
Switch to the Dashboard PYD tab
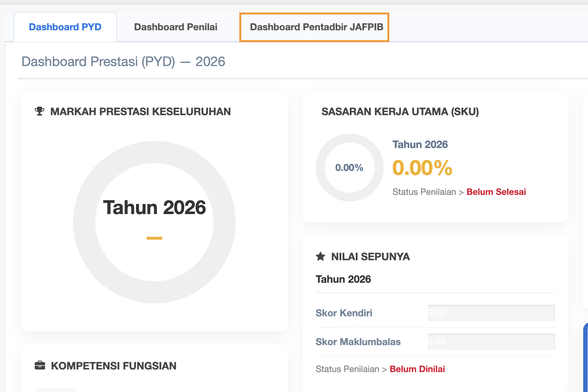65,27
